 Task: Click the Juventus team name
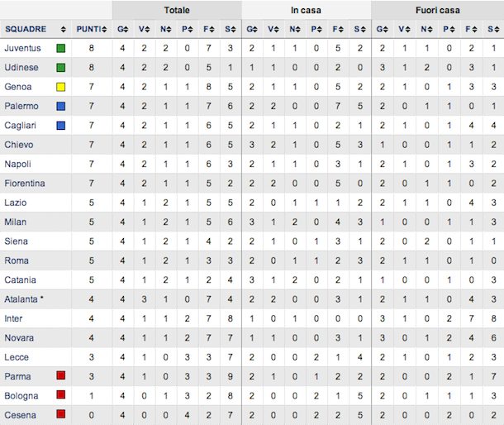click(23, 48)
